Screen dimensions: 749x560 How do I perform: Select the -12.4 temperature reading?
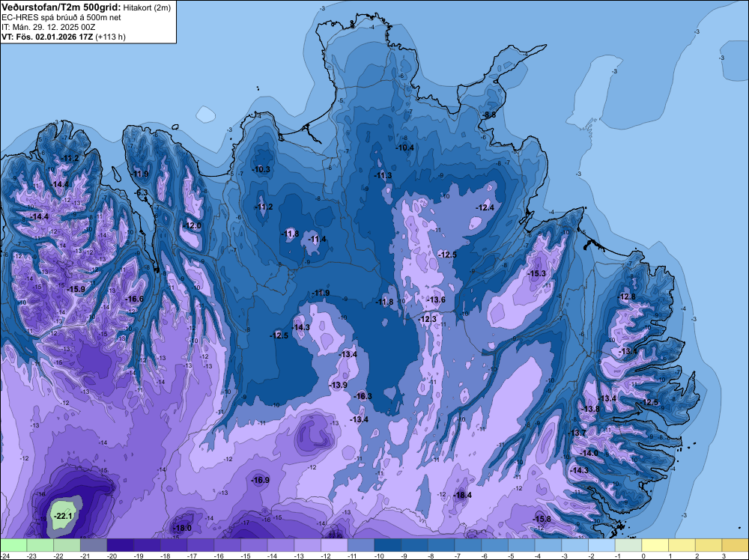click(485, 207)
